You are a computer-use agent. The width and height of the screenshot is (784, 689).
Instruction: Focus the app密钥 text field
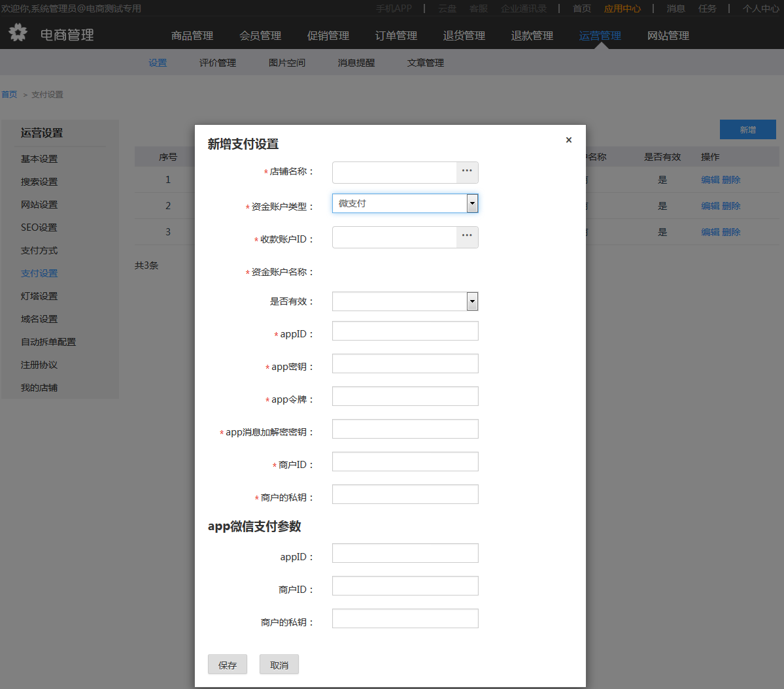(405, 363)
